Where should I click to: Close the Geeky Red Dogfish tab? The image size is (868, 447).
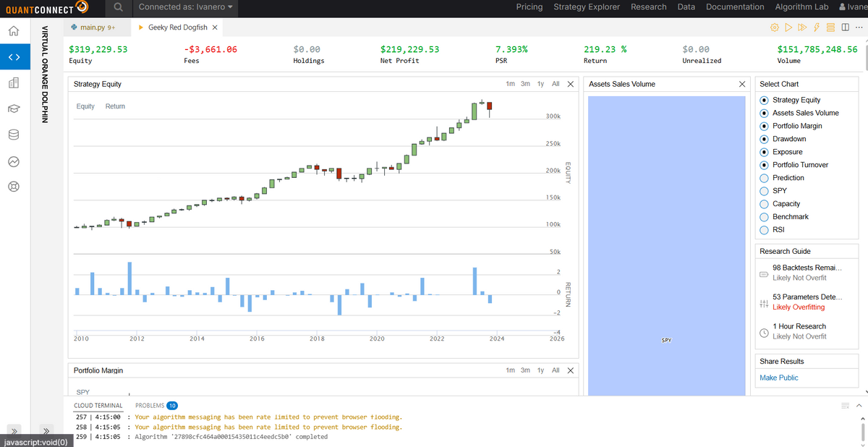(215, 27)
